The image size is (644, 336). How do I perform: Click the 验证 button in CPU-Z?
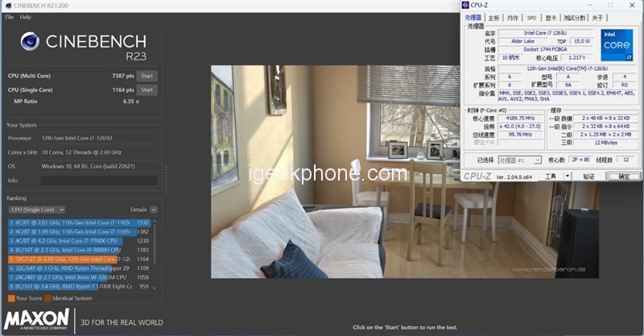[x=588, y=176]
